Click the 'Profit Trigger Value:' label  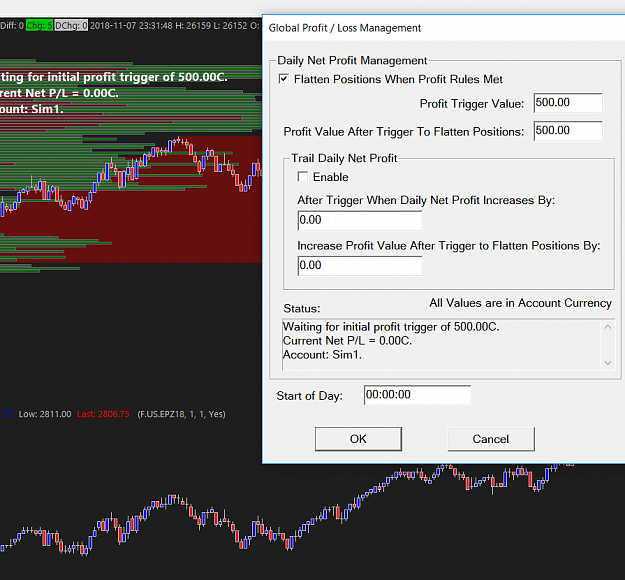472,104
